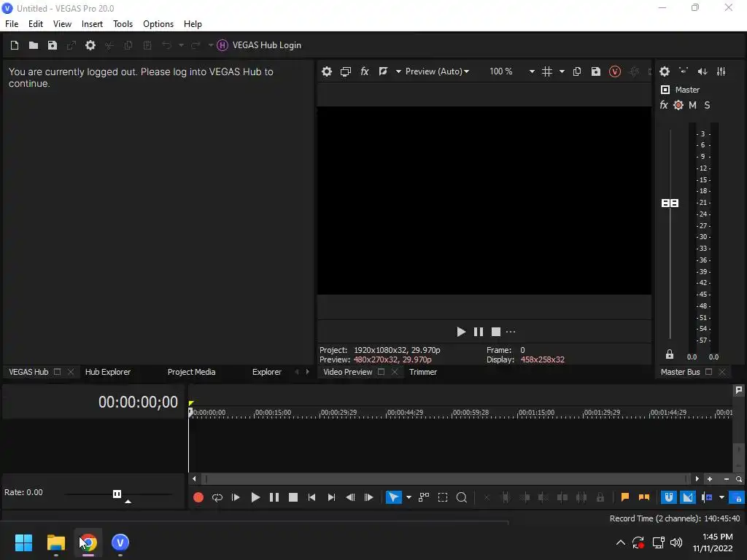Toggle dim output icon in Master Bus
747x560 pixels.
pyautogui.click(x=703, y=71)
